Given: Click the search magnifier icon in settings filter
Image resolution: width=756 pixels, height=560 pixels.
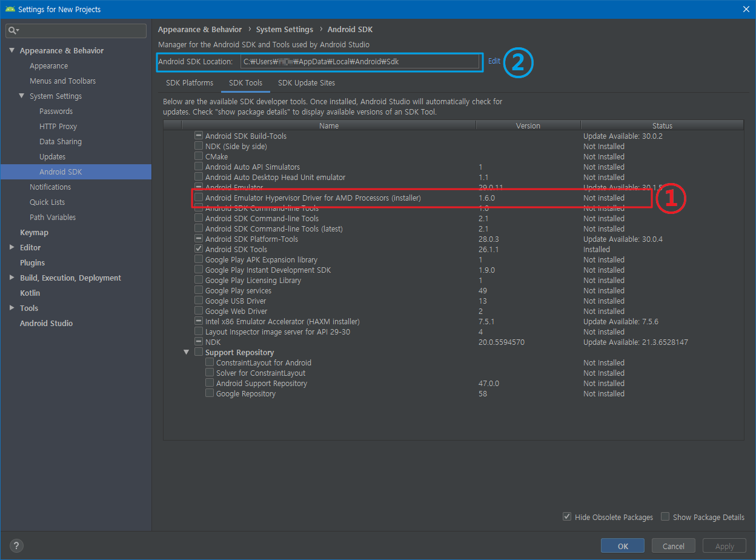Looking at the screenshot, I should (x=13, y=30).
